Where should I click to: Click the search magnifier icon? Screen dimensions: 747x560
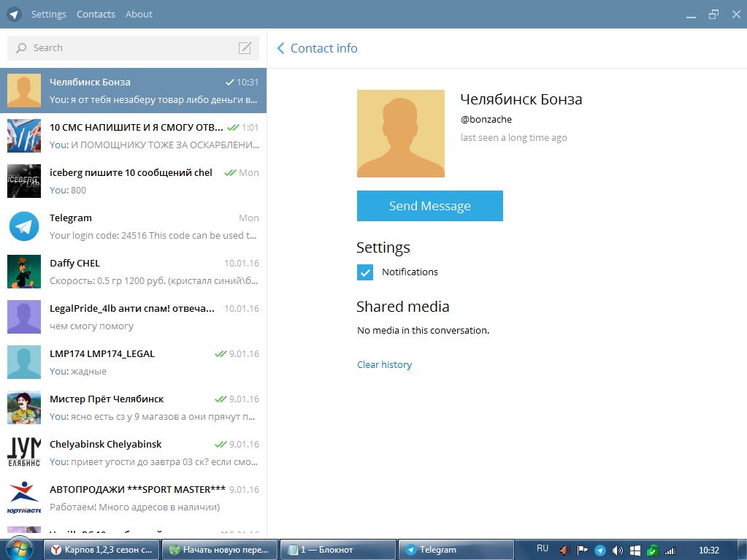click(x=21, y=47)
